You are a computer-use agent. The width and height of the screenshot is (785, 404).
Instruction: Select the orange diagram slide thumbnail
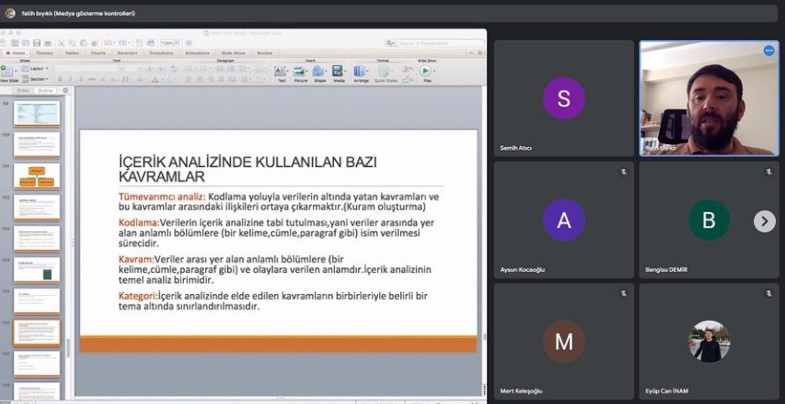36,176
